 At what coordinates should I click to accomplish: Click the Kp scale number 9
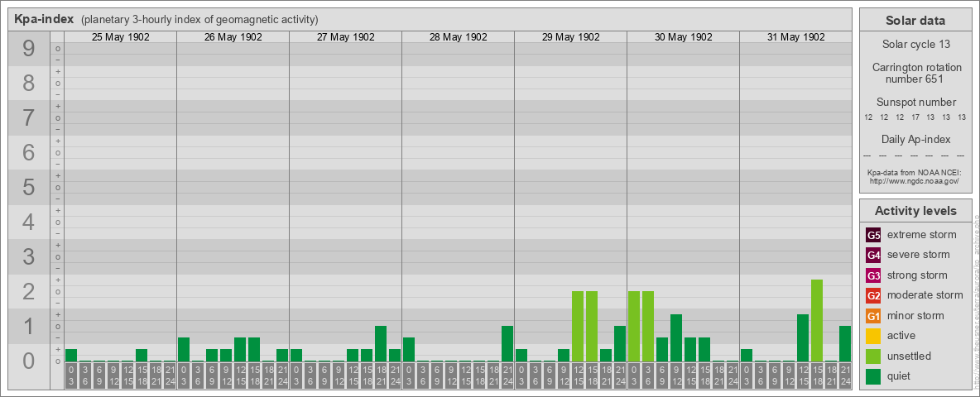click(x=29, y=49)
